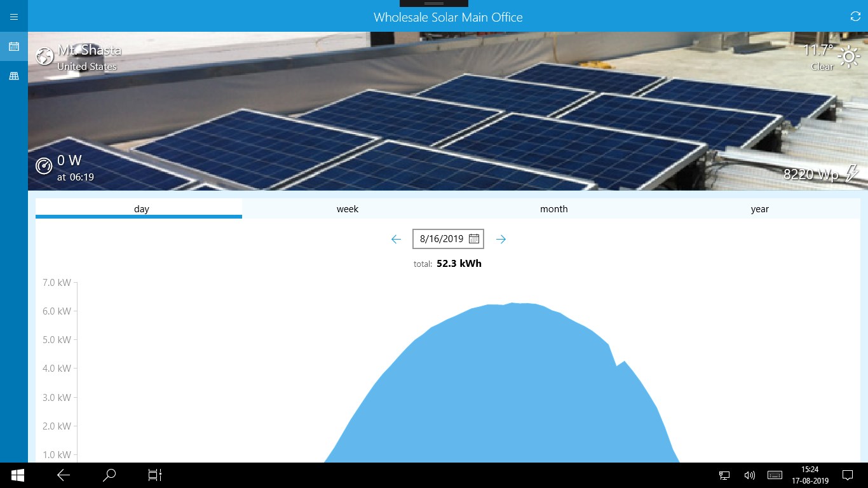Refresh the Wholesale Solar Main Office data
The height and width of the screenshot is (488, 868).
click(855, 17)
